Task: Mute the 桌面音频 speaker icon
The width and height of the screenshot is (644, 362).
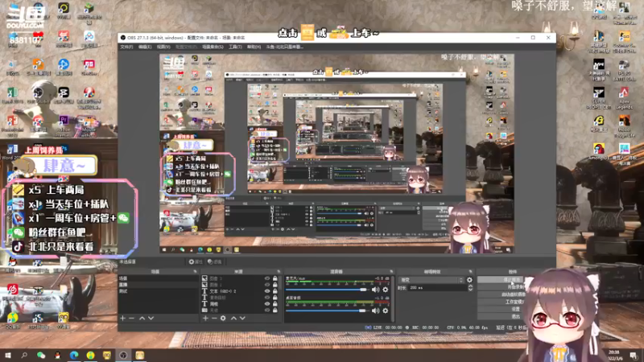Action: pos(375,311)
